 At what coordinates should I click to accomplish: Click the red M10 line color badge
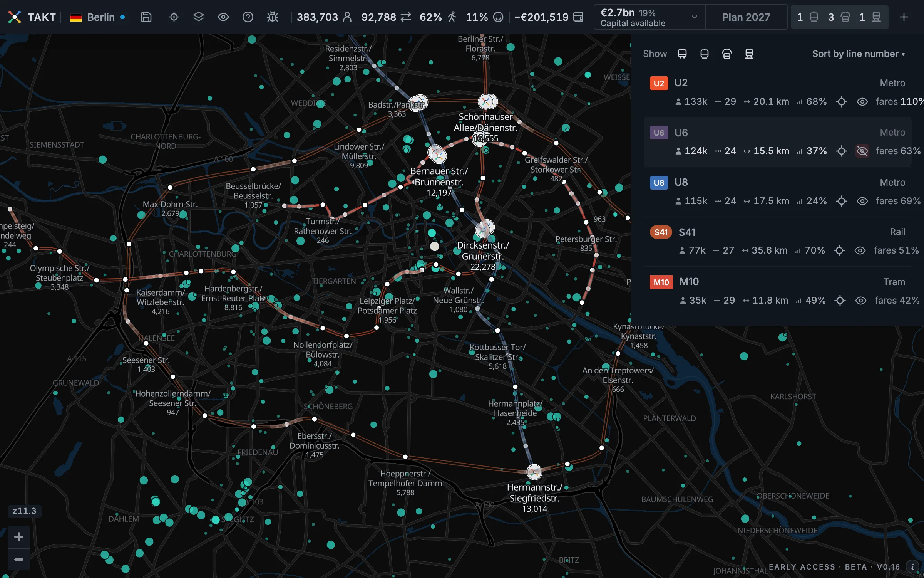[x=661, y=282]
